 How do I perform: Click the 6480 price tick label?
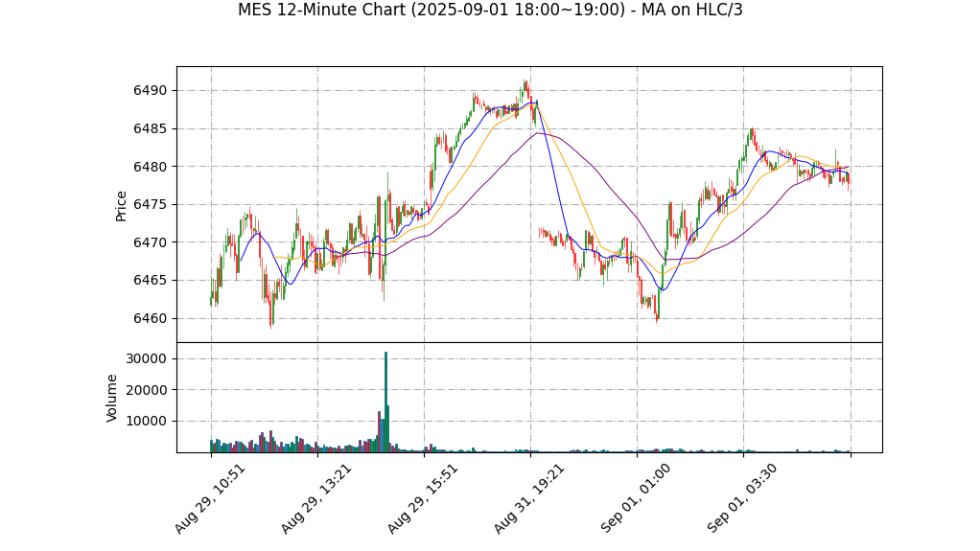(x=150, y=167)
